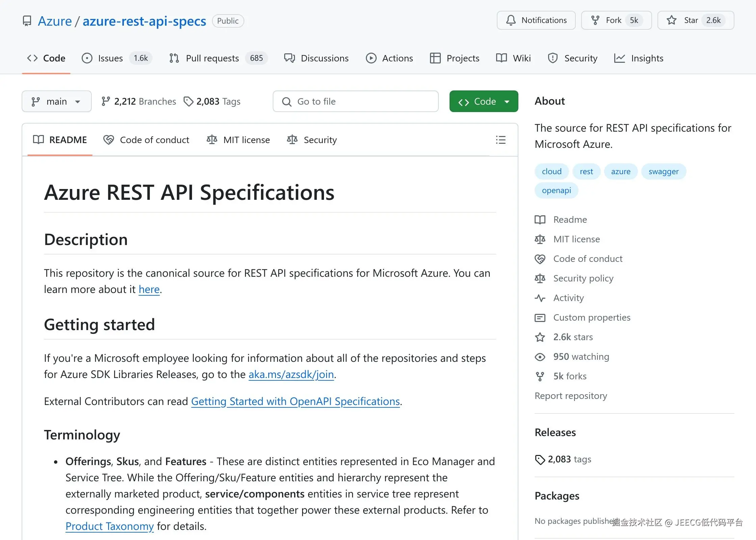Click the eye icon beside 950 watching
Screen dimensions: 756x540
(540, 357)
